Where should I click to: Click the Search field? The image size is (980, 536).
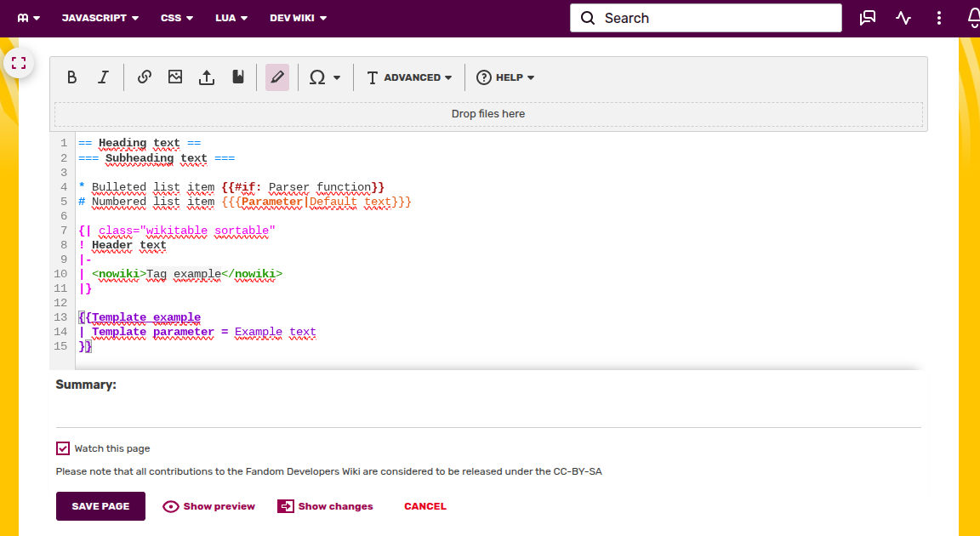click(705, 17)
